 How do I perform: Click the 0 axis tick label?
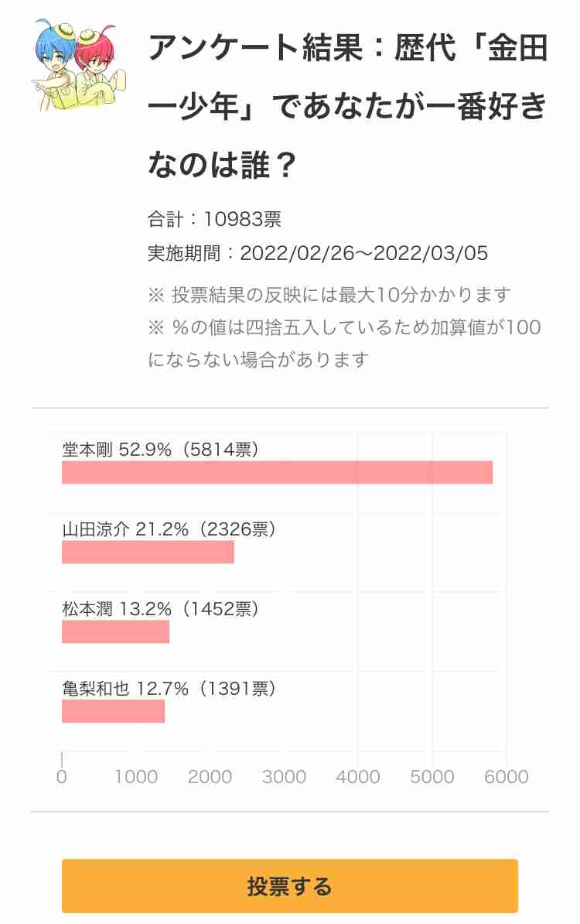(62, 777)
